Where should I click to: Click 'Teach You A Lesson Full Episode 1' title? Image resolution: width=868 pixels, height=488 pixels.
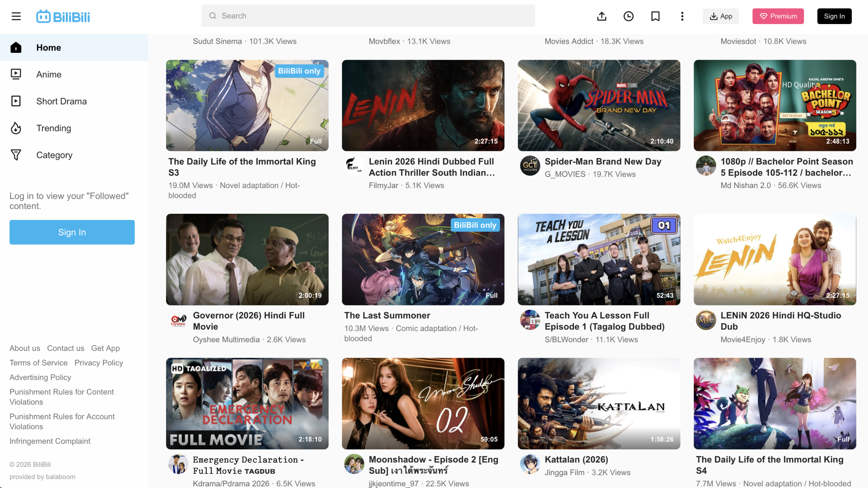605,321
